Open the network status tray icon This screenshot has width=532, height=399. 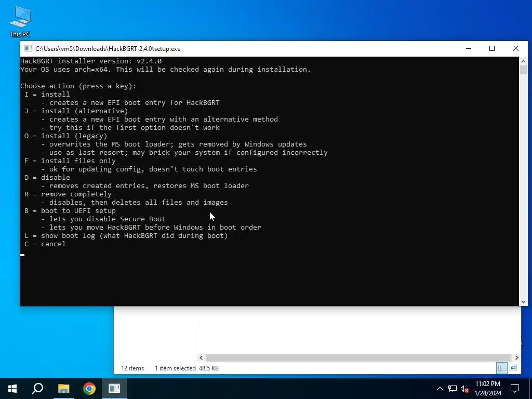(x=453, y=389)
